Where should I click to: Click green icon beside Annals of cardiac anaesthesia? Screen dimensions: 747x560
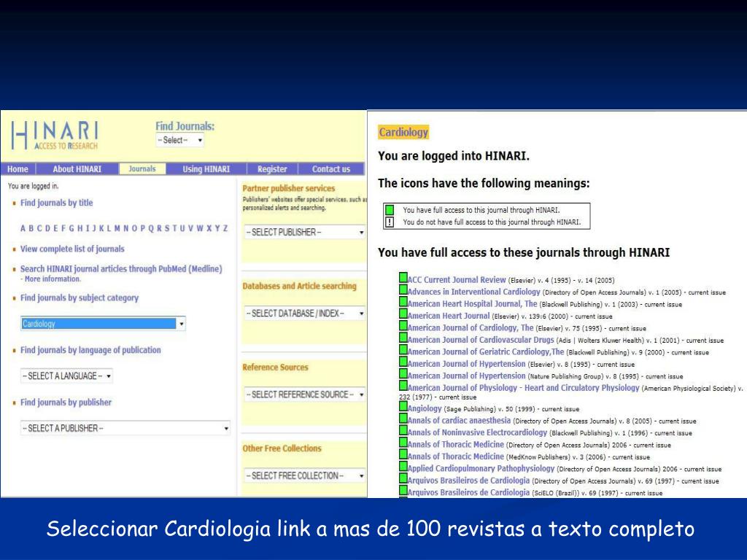pyautogui.click(x=403, y=419)
